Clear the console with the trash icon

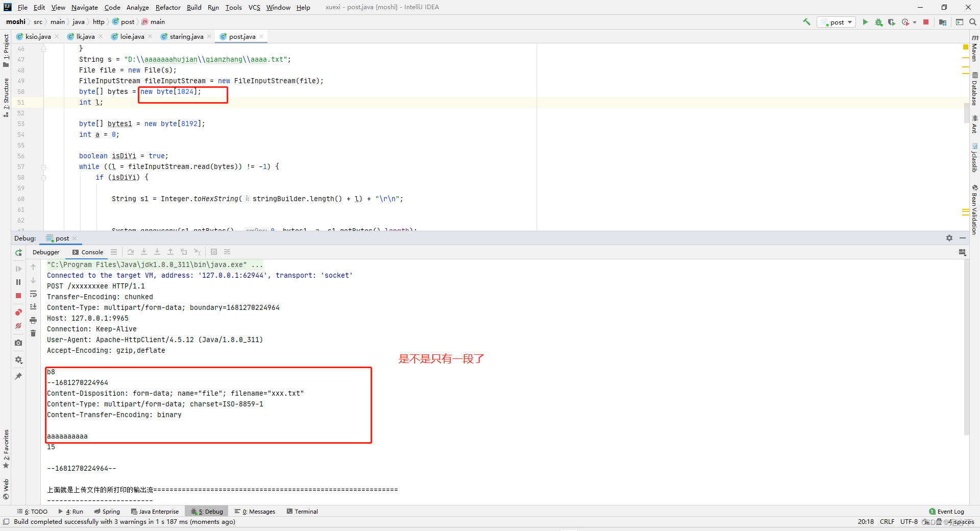click(33, 333)
